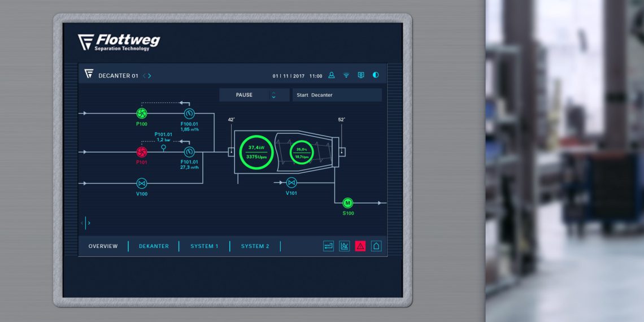Toggle the display contrast icon
Viewport: 644px width, 322px height.
coord(376,75)
